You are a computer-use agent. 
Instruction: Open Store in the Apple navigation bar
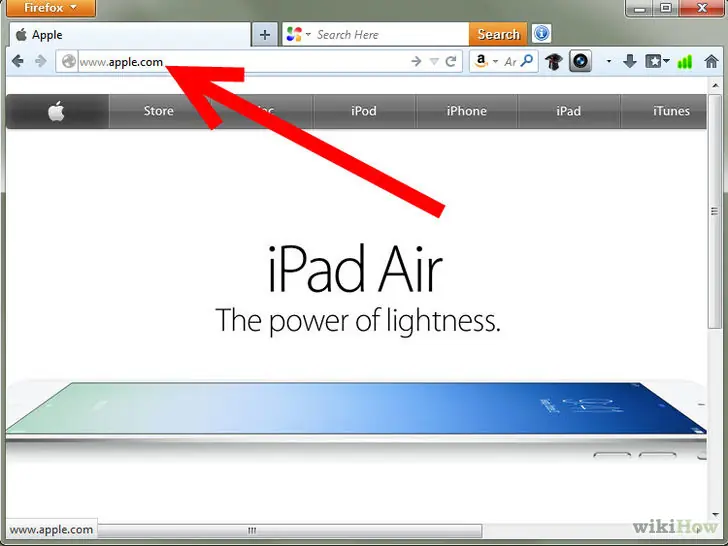tap(158, 111)
